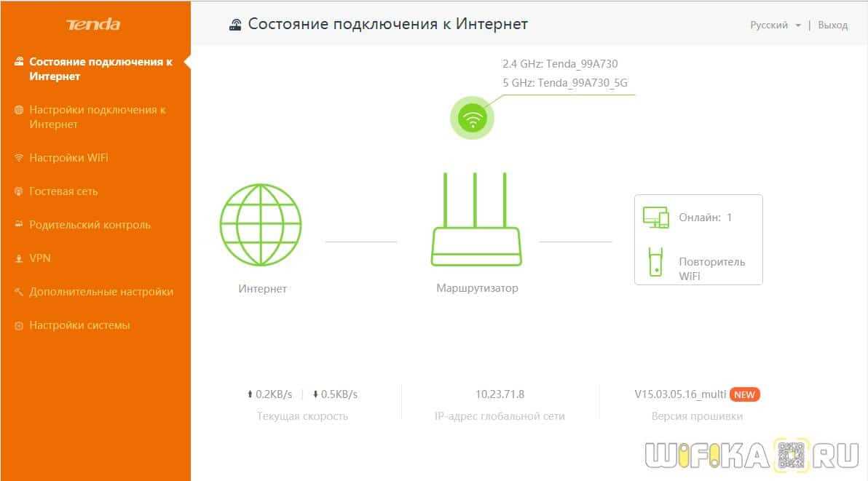Viewport: 868px width, 481px height.
Task: Click the Интернет label
Action: (262, 289)
